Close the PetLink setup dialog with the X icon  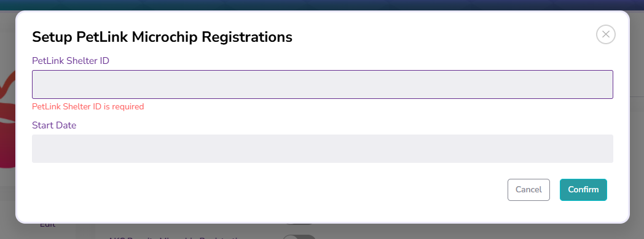point(605,34)
